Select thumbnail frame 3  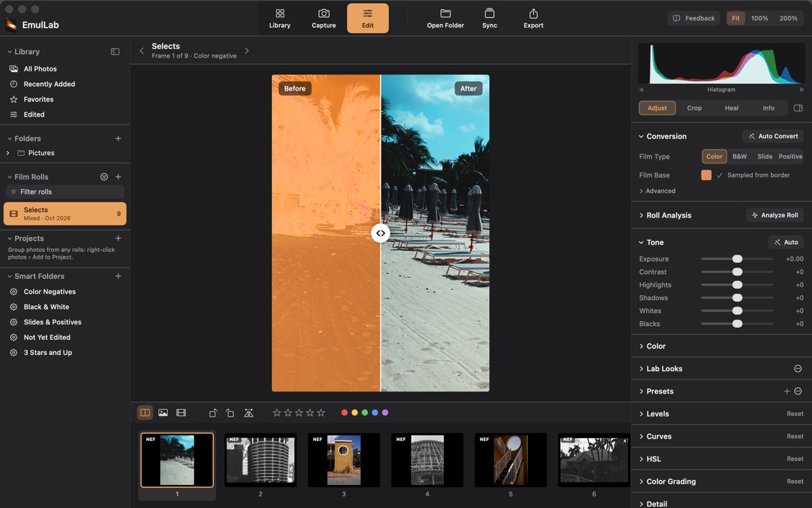tap(344, 461)
